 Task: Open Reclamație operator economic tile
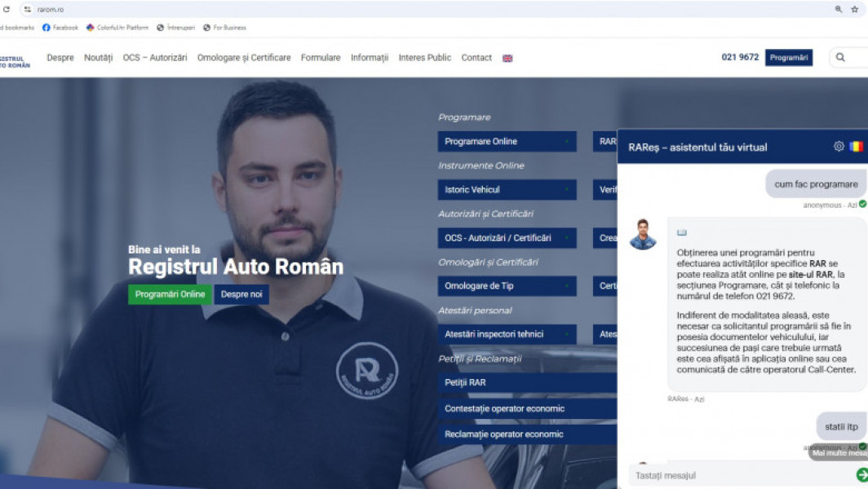pyautogui.click(x=528, y=434)
